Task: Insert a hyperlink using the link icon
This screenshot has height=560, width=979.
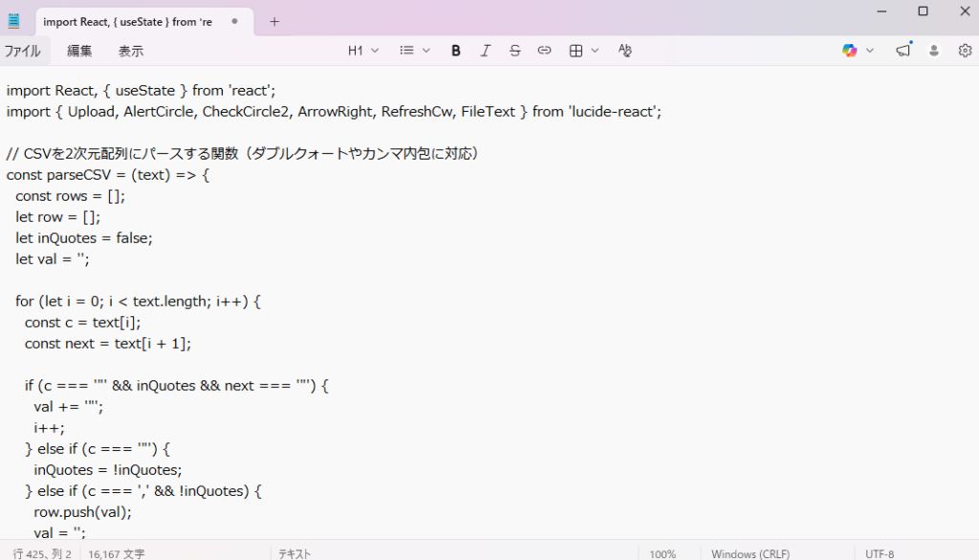Action: point(545,51)
